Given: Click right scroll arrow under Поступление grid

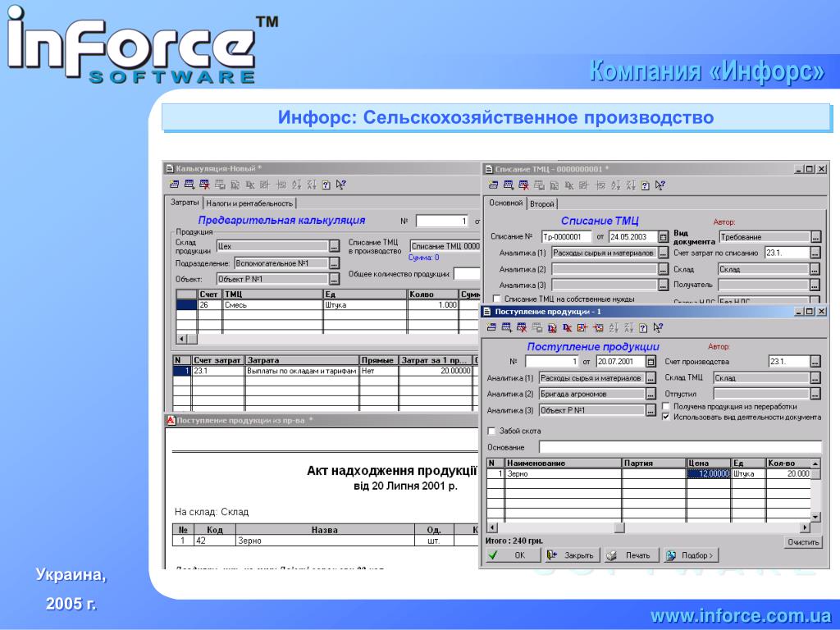Looking at the screenshot, I should [805, 527].
